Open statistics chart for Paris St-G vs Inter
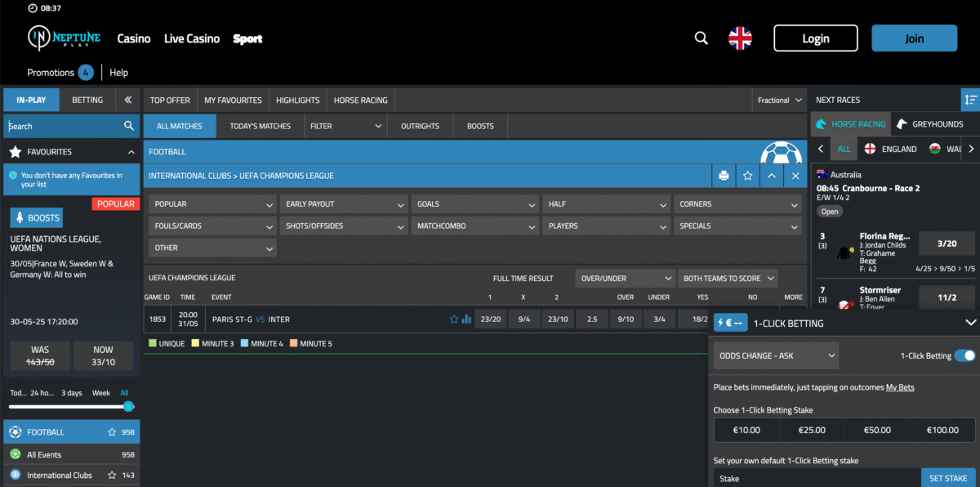Viewport: 980px width, 487px height. (x=466, y=319)
